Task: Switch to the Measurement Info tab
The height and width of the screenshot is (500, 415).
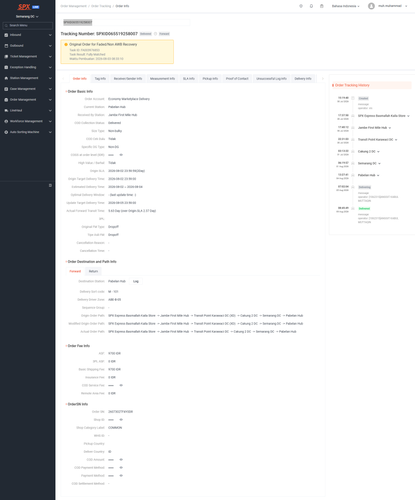Action: click(162, 79)
